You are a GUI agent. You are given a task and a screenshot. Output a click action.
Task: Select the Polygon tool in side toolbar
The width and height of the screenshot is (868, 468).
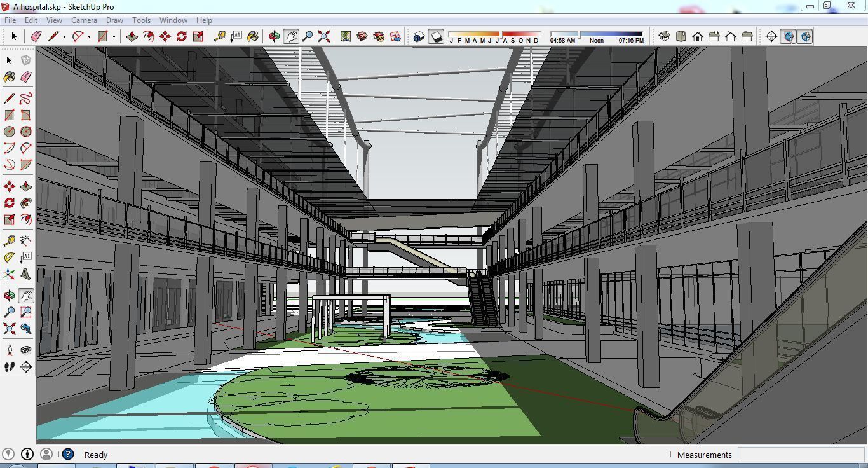(26, 132)
